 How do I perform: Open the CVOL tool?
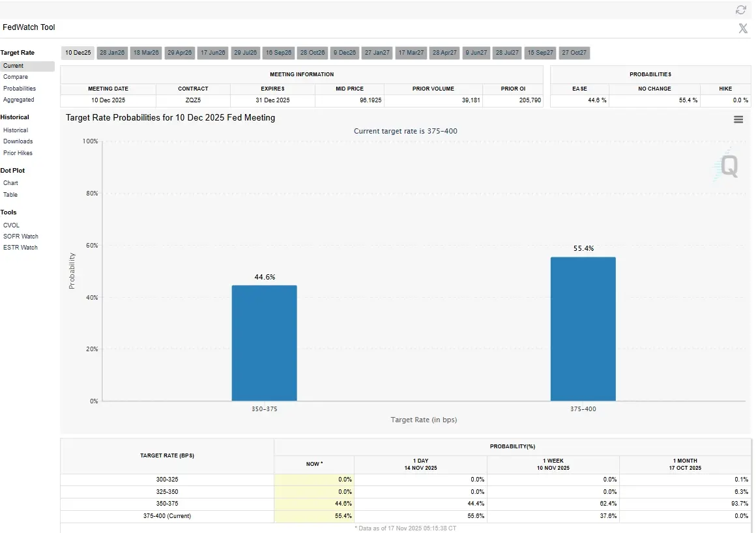[12, 225]
